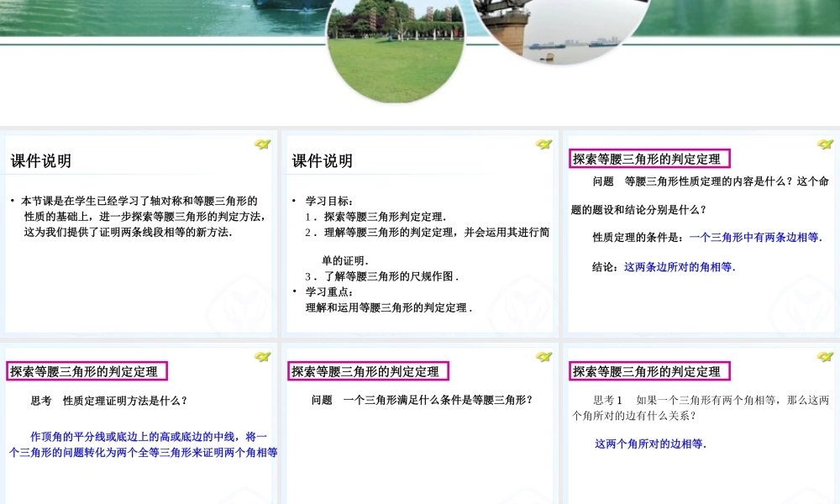Viewport: 840px width, 504px height.
Task: Click the line 理解和运用等腰三角形的判定定理
Action: [x=388, y=308]
